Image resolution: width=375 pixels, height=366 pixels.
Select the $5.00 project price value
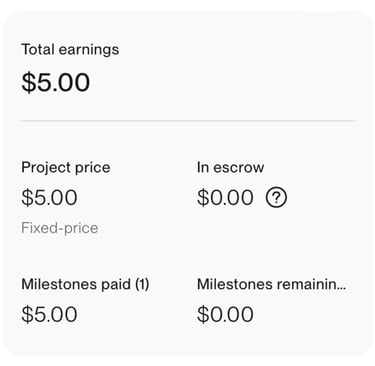coord(49,198)
